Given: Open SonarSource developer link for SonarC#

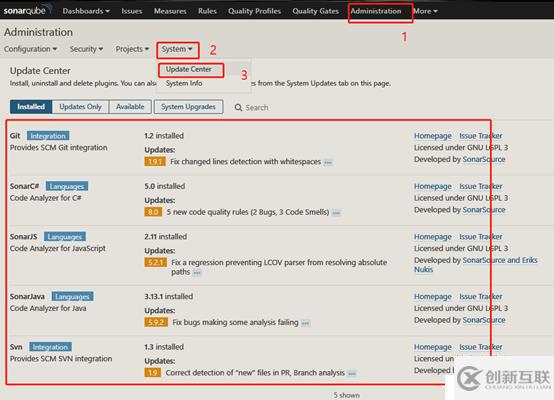Looking at the screenshot, I should [x=484, y=210].
